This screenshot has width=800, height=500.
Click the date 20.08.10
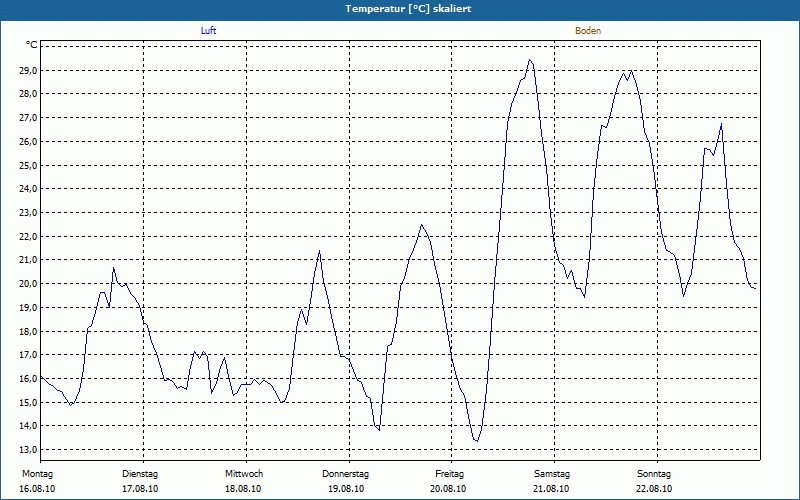pyautogui.click(x=448, y=489)
